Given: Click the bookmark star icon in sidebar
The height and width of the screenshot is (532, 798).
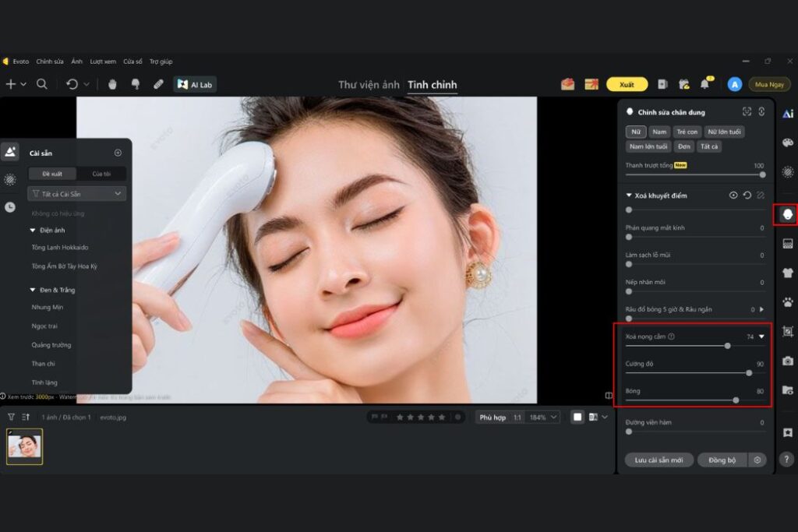Looking at the screenshot, I should pos(788,432).
